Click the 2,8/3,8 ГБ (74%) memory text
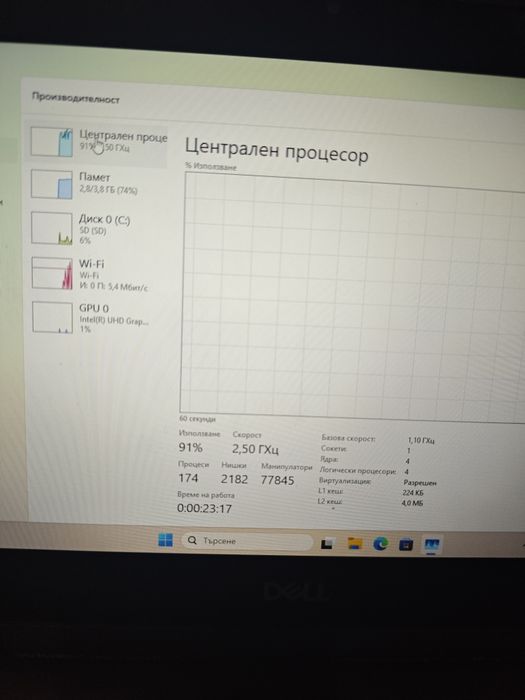This screenshot has height=700, width=525. pyautogui.click(x=108, y=190)
